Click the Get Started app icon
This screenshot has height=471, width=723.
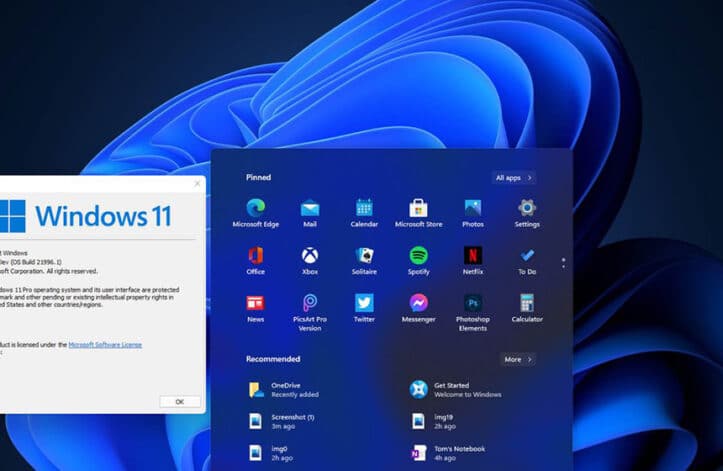click(x=418, y=390)
